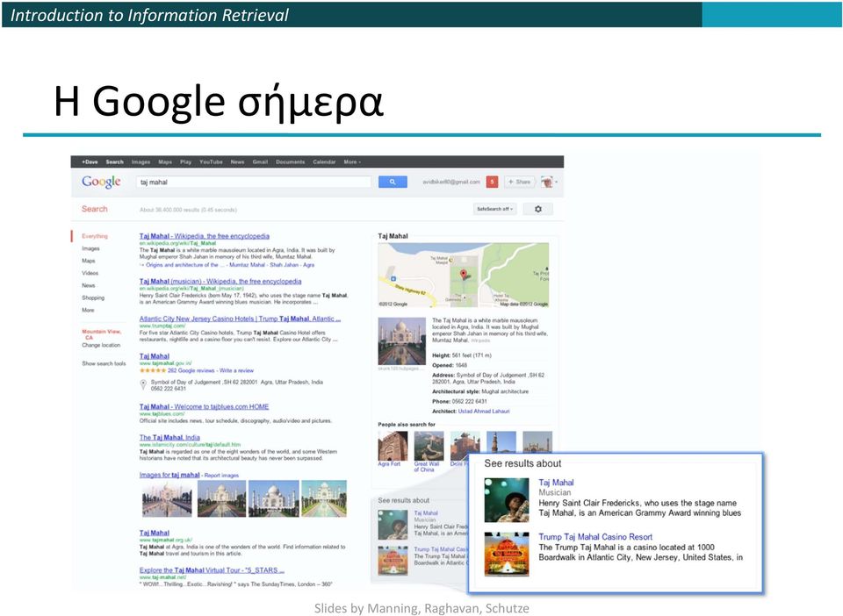The height and width of the screenshot is (616, 843).
Task: Select Images filter in left sidebar
Action: [90, 248]
